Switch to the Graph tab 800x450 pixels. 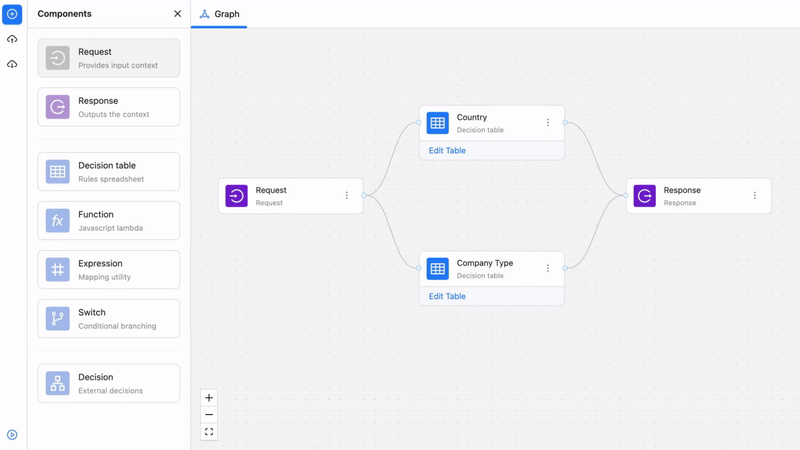(x=220, y=14)
